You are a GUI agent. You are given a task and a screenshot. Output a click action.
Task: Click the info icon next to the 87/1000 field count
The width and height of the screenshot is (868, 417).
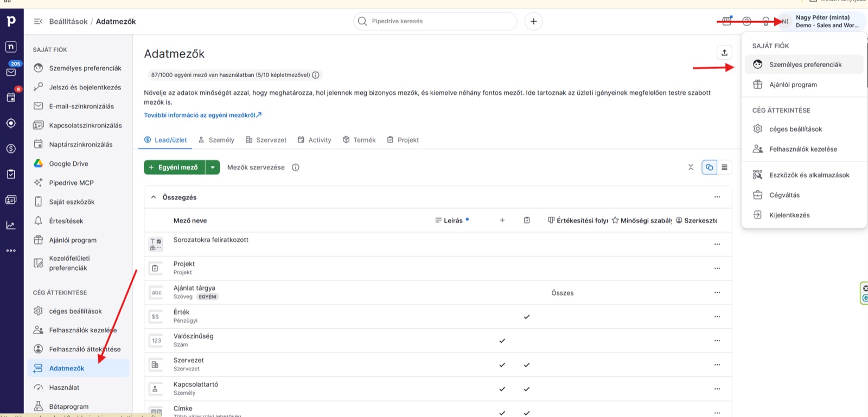coord(316,75)
